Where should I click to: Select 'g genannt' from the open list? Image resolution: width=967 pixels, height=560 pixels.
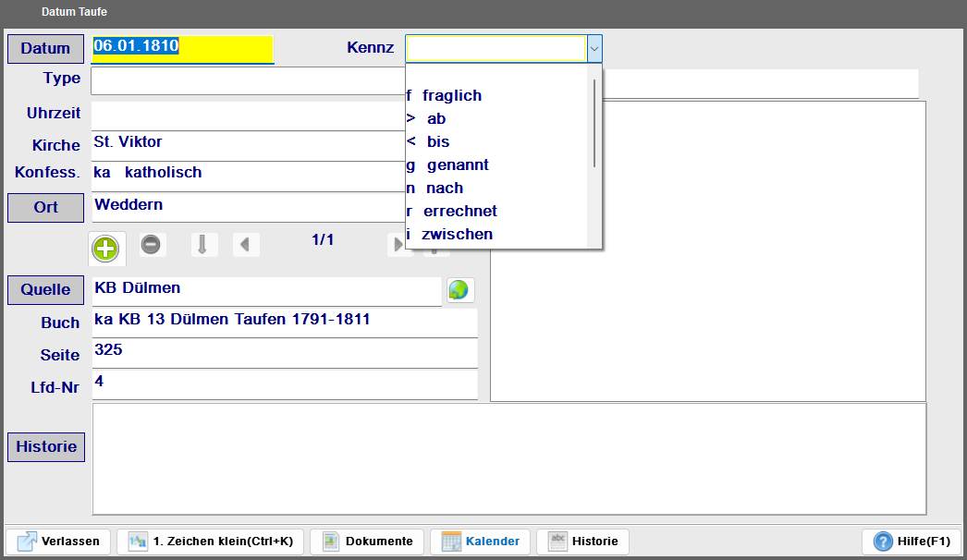[x=458, y=164]
